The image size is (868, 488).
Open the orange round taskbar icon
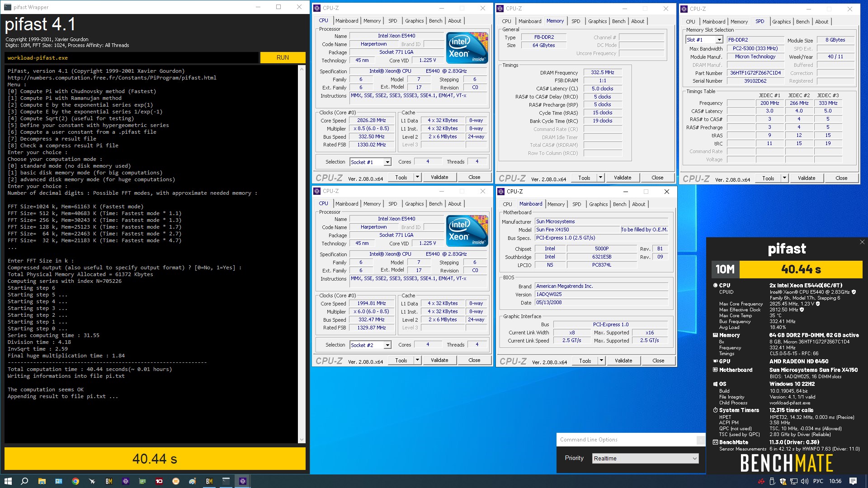click(176, 481)
